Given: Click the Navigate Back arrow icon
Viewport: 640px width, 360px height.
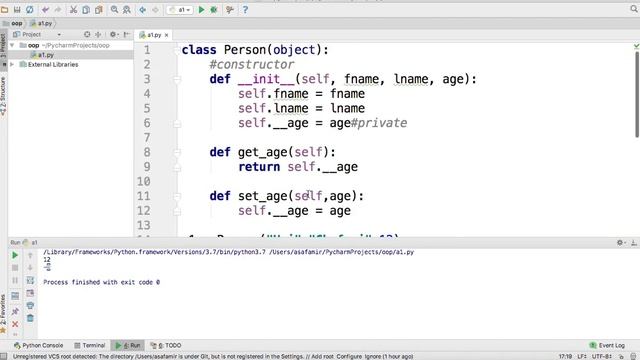Looking at the screenshot, I should [142, 9].
